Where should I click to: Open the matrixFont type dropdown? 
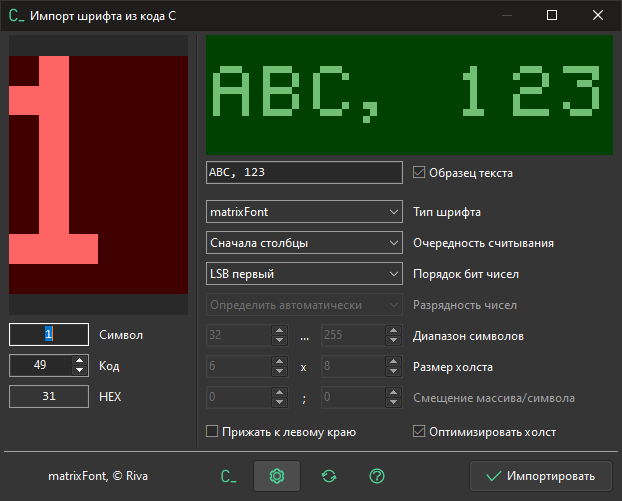click(x=304, y=212)
